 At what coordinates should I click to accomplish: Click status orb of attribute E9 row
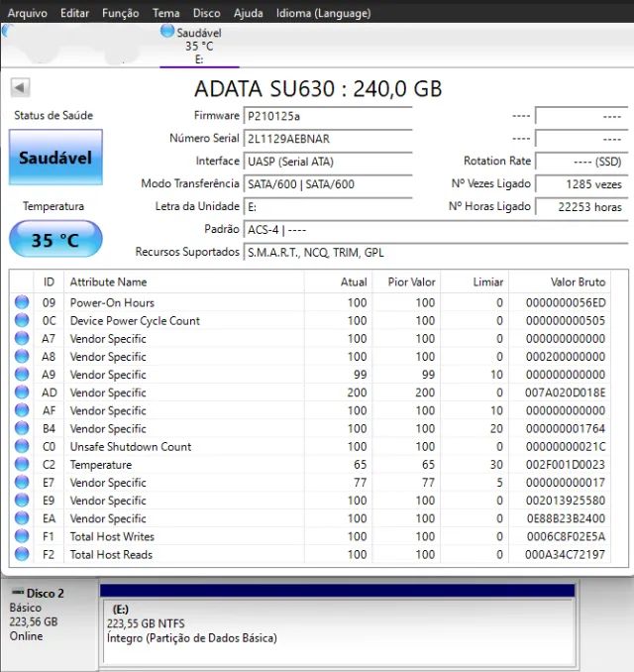[x=22, y=501]
